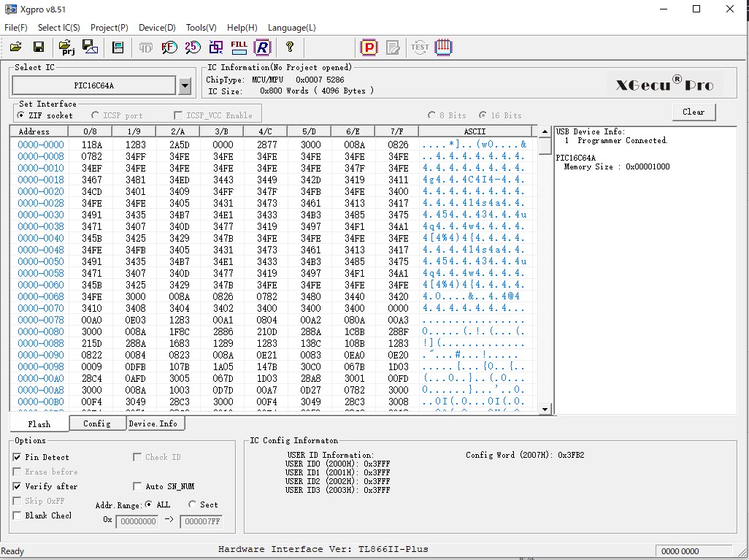Viewport: 749px width, 560px height.
Task: Click the FILL buffer icon
Action: point(239,47)
